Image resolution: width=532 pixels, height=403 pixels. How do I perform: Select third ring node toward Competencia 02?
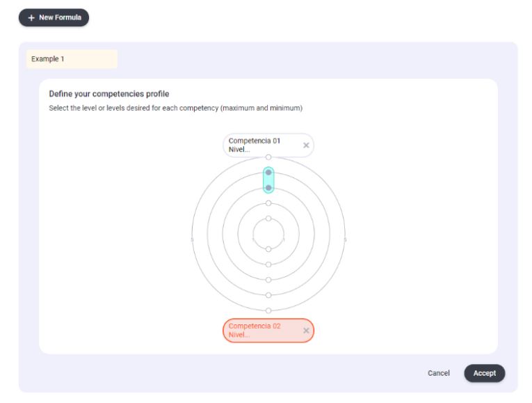268,280
